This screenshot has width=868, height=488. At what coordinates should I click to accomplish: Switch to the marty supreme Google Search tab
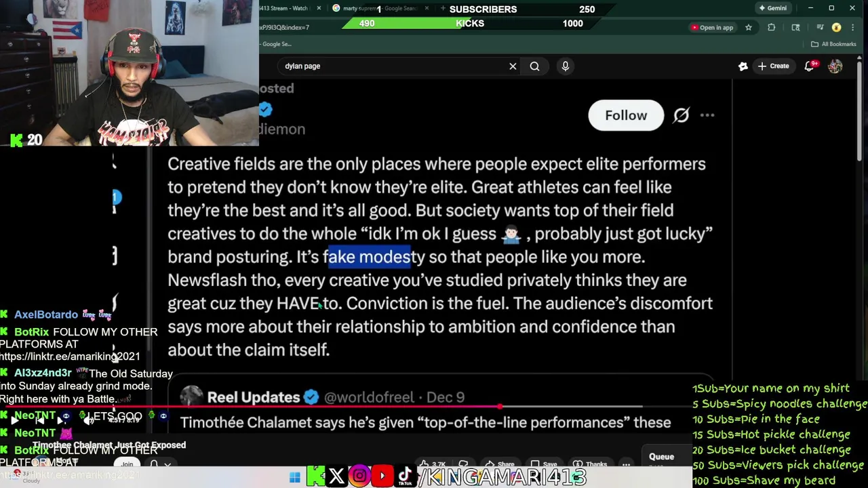pos(380,8)
